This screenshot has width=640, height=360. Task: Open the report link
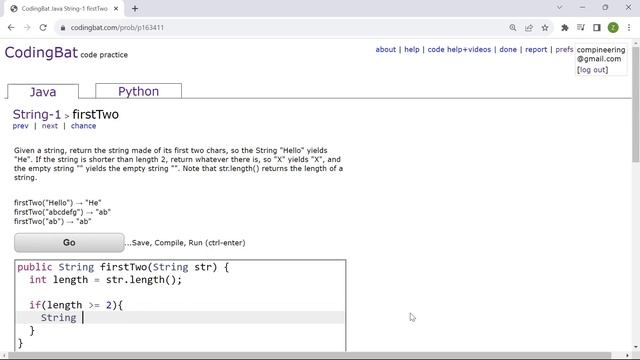[x=536, y=49]
